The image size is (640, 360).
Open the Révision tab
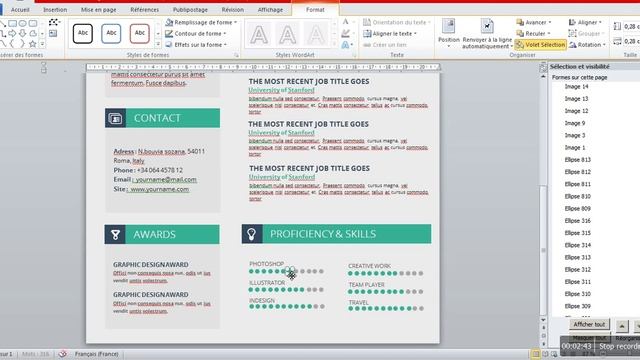233,9
